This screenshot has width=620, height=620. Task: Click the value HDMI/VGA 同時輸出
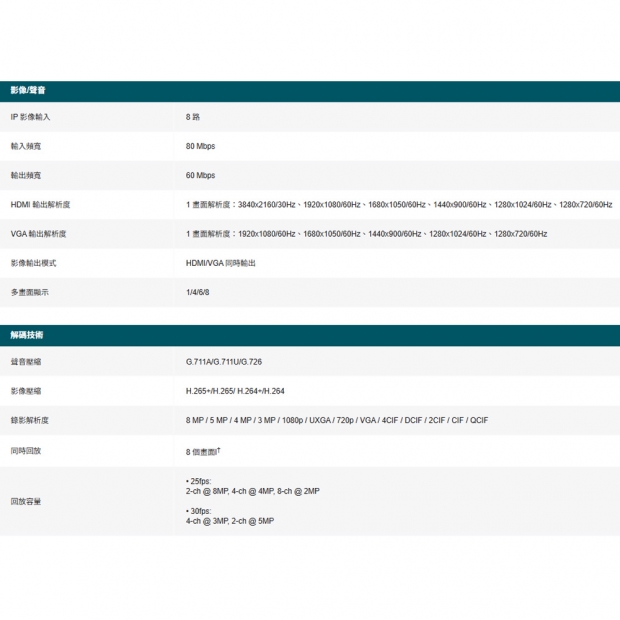click(221, 263)
